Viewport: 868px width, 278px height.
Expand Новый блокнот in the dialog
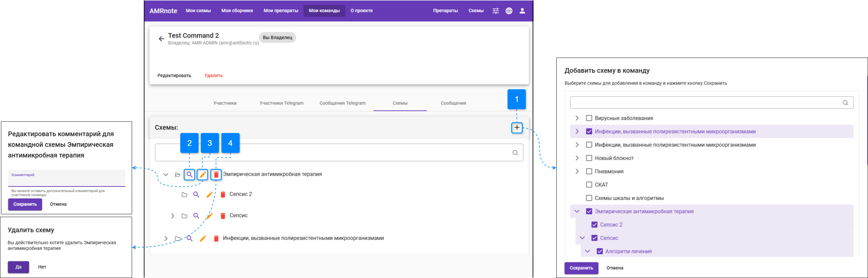point(577,158)
